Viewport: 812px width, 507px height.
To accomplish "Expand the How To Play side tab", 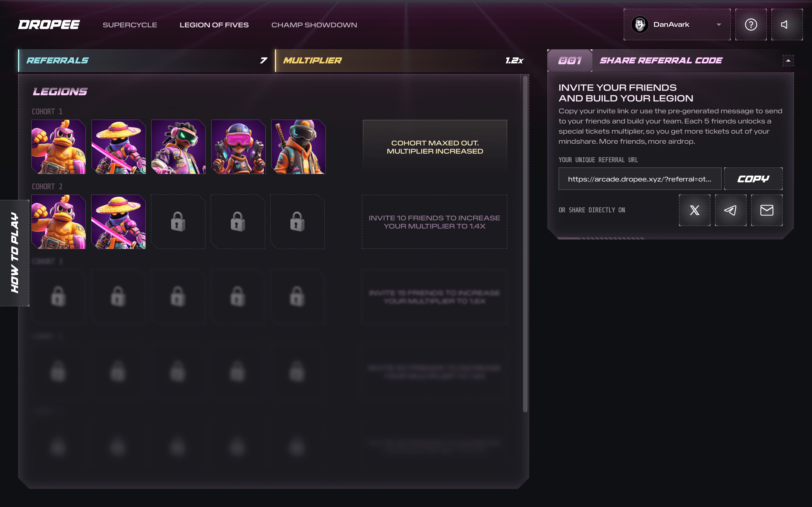I will coord(14,253).
